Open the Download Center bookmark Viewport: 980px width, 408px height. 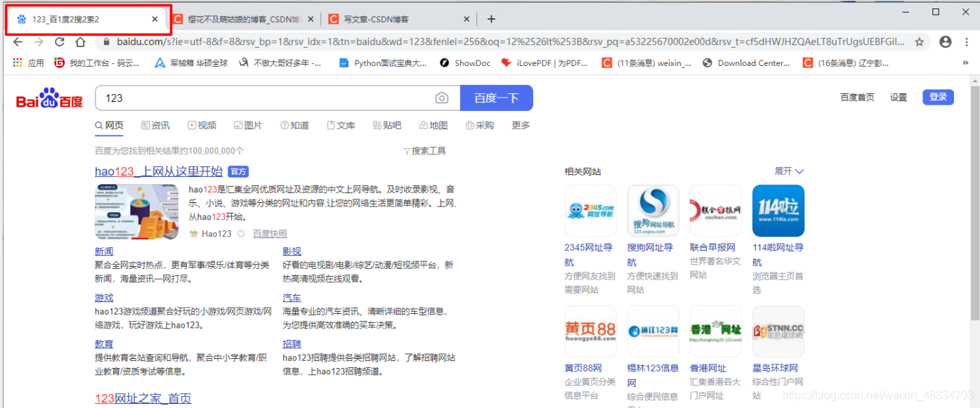pyautogui.click(x=746, y=63)
